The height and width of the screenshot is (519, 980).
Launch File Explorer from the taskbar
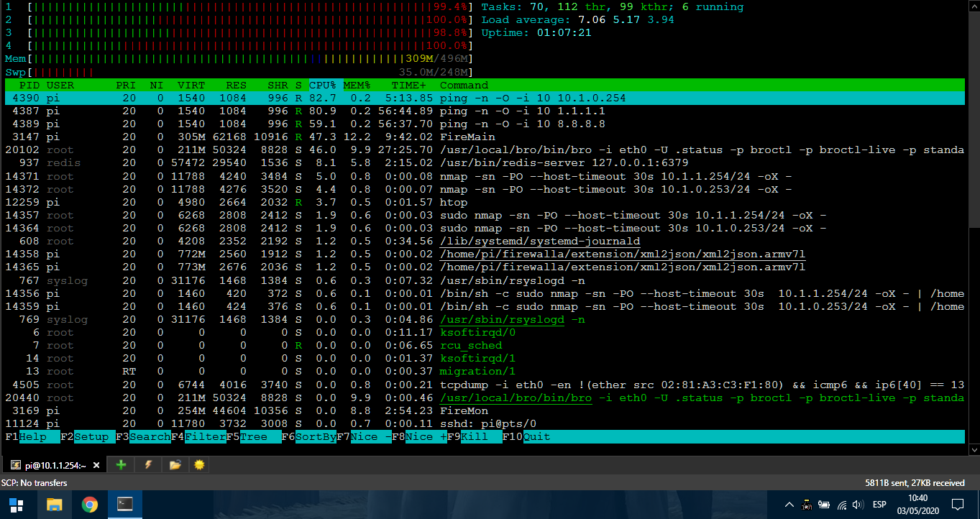point(55,504)
